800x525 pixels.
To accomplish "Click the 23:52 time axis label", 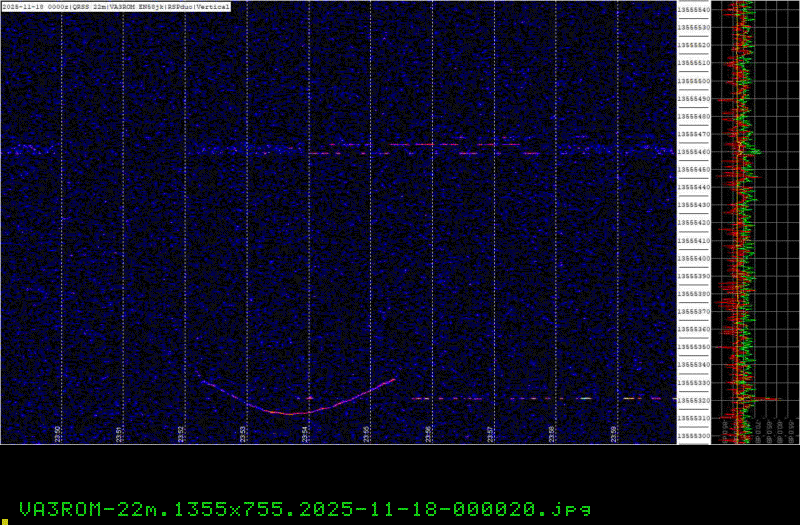I will tap(181, 432).
